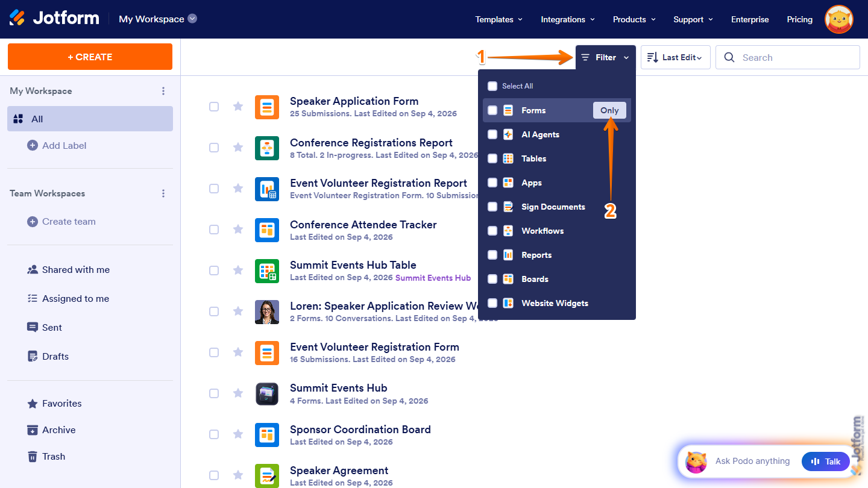
Task: Click the Talk button
Action: pos(826,461)
